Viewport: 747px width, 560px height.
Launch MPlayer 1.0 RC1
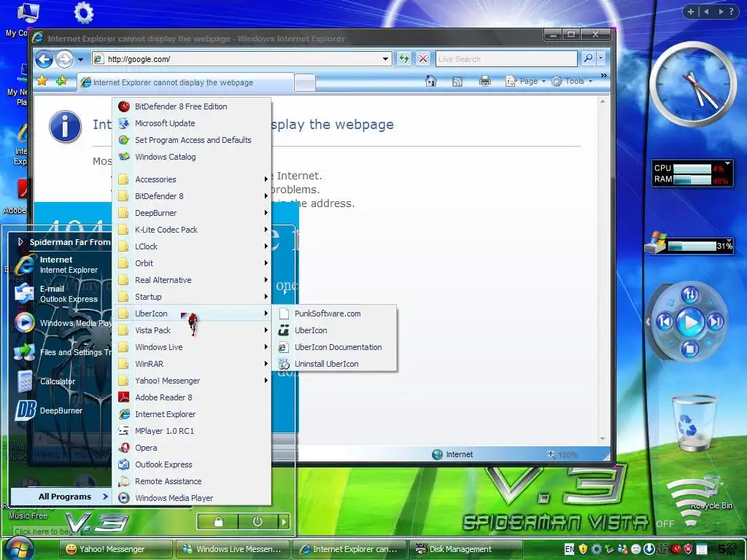(x=192, y=431)
